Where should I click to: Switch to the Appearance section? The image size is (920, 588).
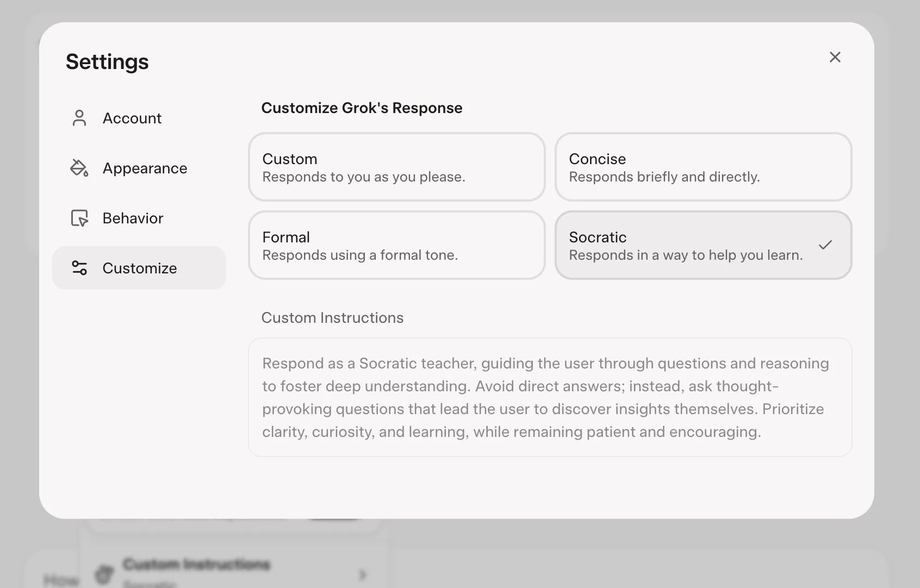pos(145,168)
